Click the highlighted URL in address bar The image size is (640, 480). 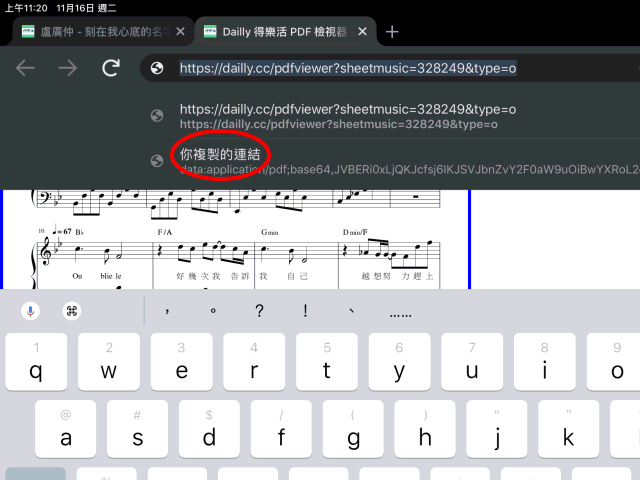[x=349, y=68]
